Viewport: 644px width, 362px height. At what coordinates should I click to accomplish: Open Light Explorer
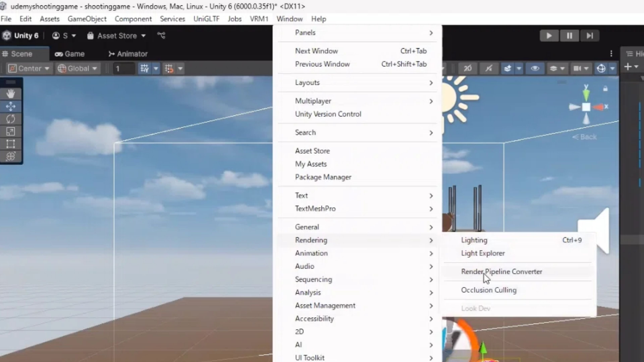click(518, 253)
